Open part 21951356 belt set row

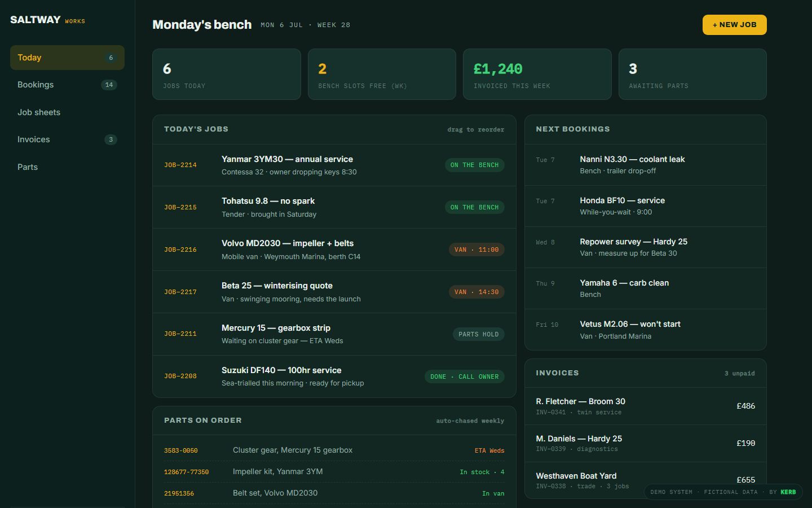pyautogui.click(x=334, y=493)
